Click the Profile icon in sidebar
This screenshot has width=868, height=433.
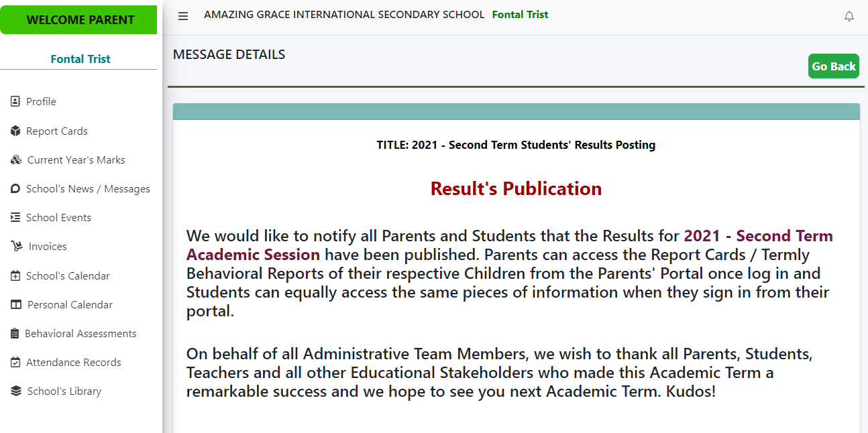(x=15, y=102)
